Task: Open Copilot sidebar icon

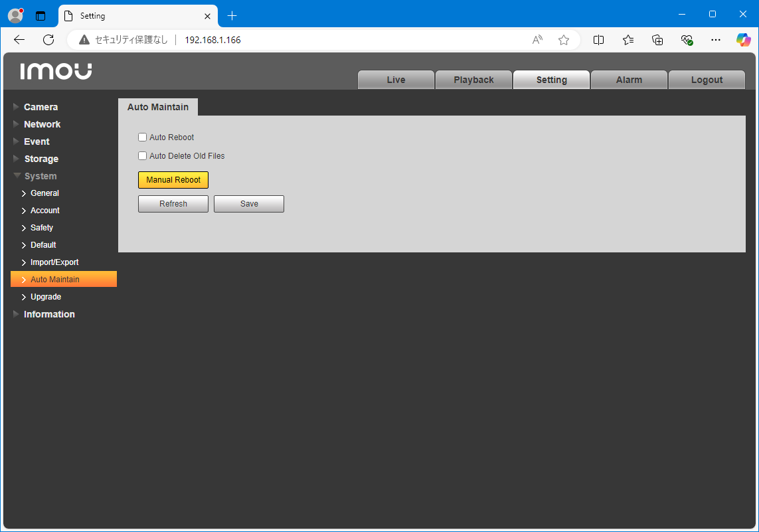Action: click(x=743, y=40)
